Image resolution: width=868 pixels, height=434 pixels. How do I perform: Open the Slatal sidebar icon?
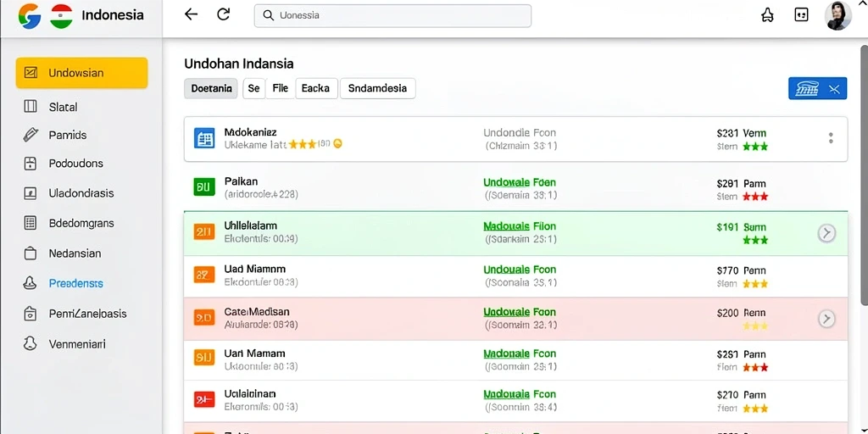coord(31,107)
